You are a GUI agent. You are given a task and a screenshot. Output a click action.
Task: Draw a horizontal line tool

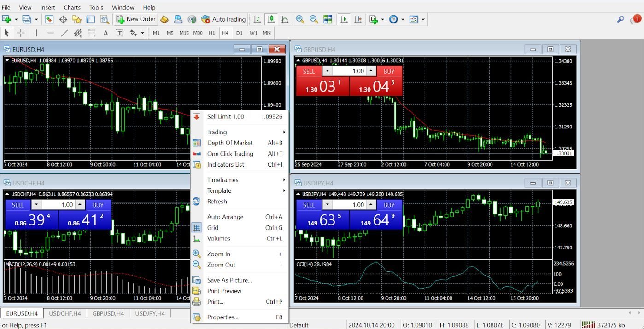tap(50, 33)
